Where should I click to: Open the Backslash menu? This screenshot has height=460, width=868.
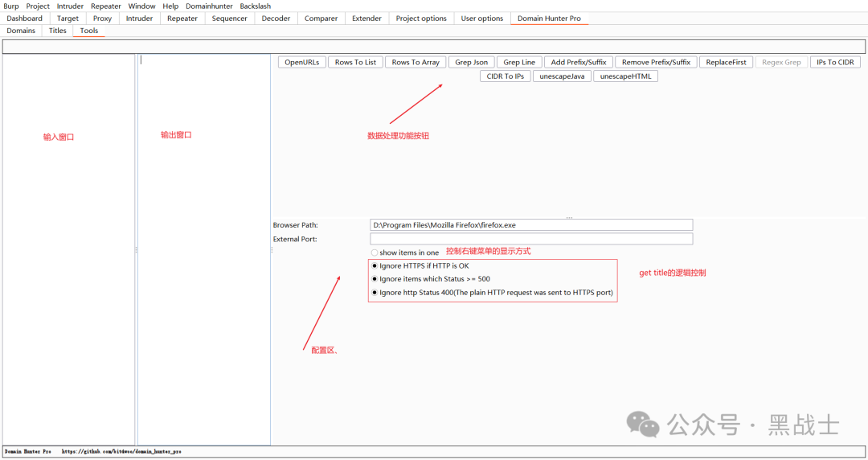[256, 6]
